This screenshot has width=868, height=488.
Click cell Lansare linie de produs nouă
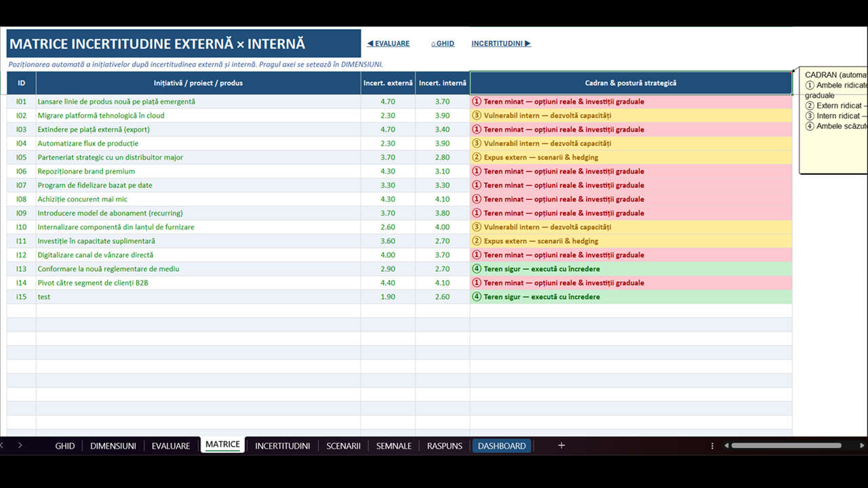pos(199,102)
